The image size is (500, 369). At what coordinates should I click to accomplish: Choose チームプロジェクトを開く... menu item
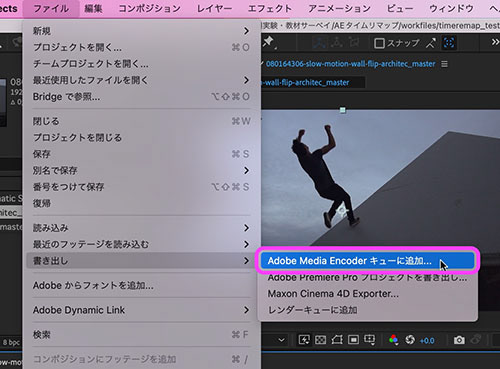pos(142,64)
